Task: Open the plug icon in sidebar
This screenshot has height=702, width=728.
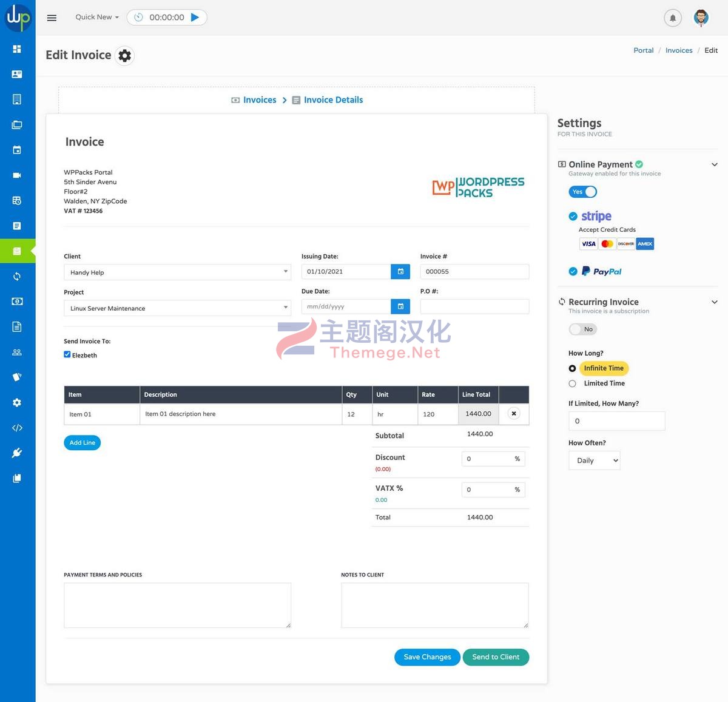Action: pos(17,453)
